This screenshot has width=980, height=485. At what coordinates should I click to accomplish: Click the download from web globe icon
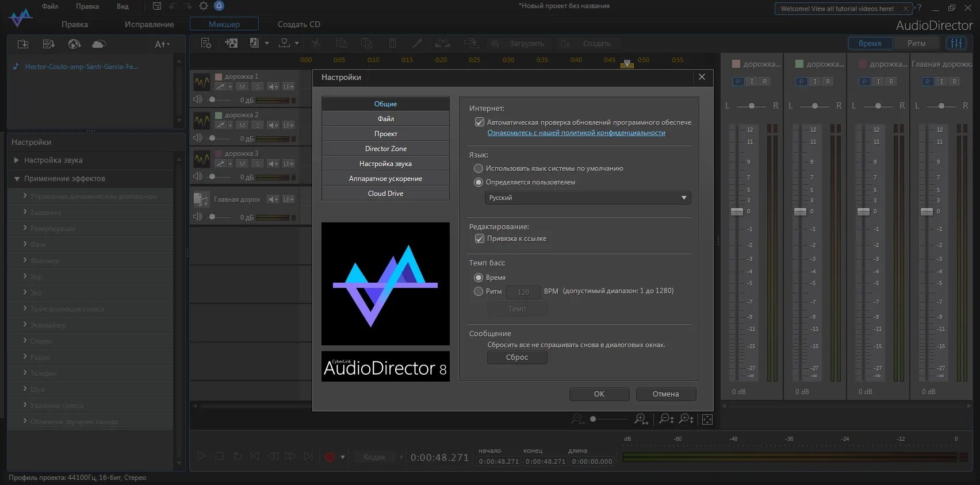click(74, 44)
